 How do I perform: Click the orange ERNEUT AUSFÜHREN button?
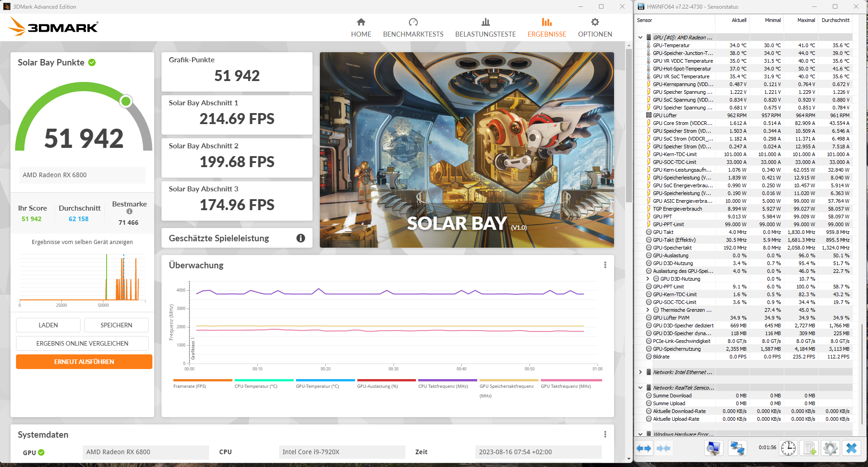point(84,362)
